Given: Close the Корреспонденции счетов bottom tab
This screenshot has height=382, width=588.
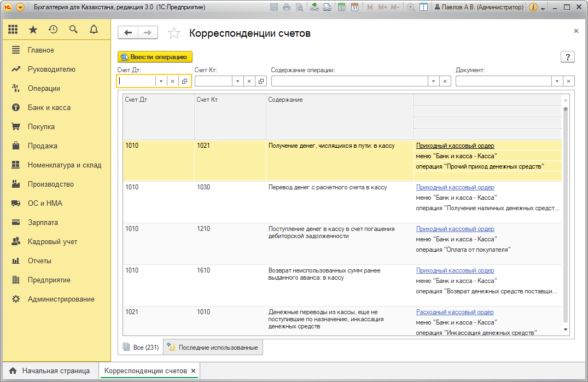Looking at the screenshot, I should [x=193, y=371].
